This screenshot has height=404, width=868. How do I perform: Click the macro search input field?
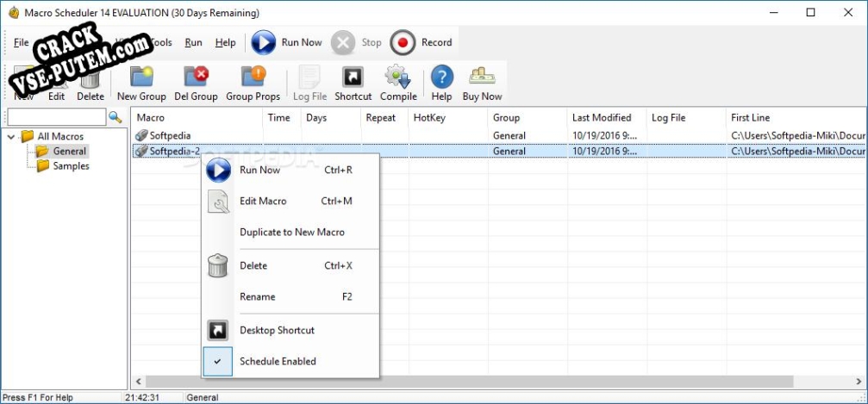click(x=56, y=117)
